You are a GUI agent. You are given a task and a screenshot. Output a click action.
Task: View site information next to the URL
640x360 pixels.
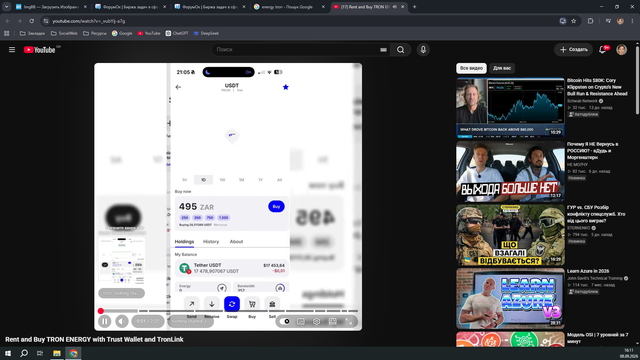pyautogui.click(x=46, y=21)
